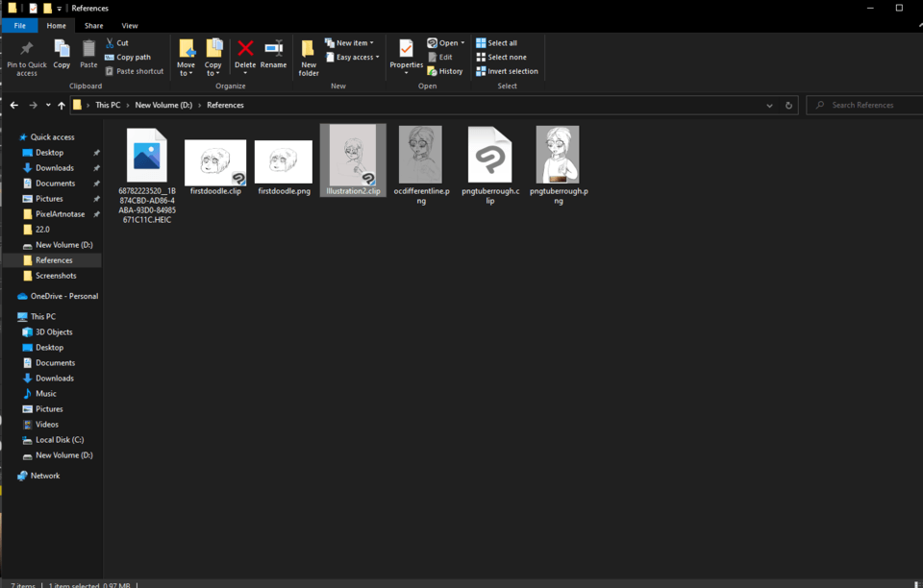Click the Pin to Quick access icon

pos(26,53)
